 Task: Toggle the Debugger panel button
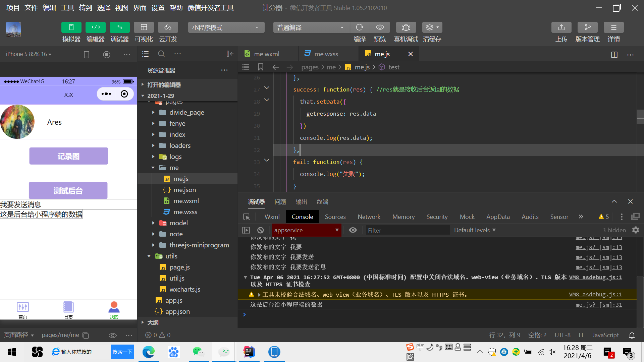point(119,27)
